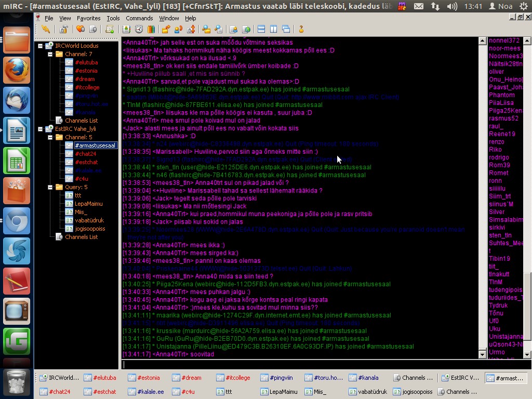Select #chat24 channel in the tree

(x=86, y=154)
